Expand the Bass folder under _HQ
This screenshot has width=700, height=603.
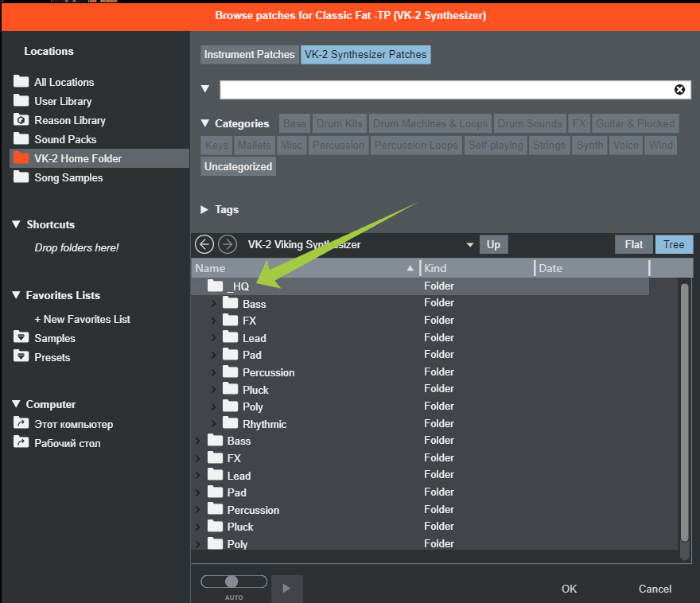point(213,304)
